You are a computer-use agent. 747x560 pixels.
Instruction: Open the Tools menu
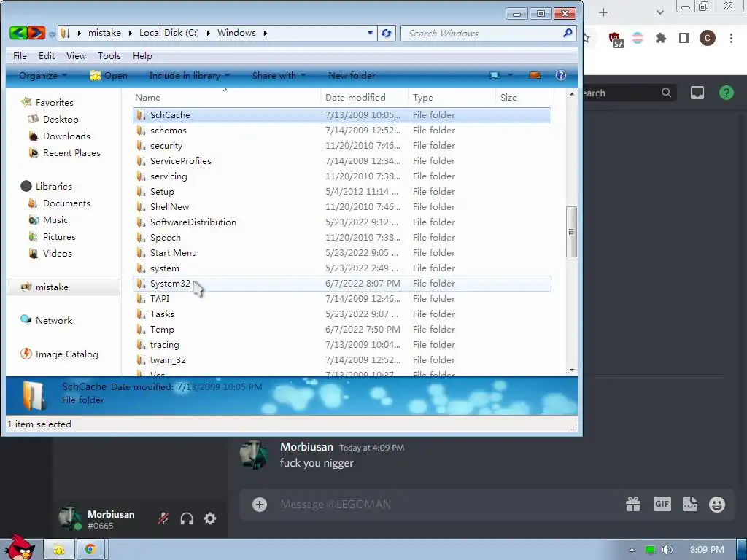(x=109, y=55)
